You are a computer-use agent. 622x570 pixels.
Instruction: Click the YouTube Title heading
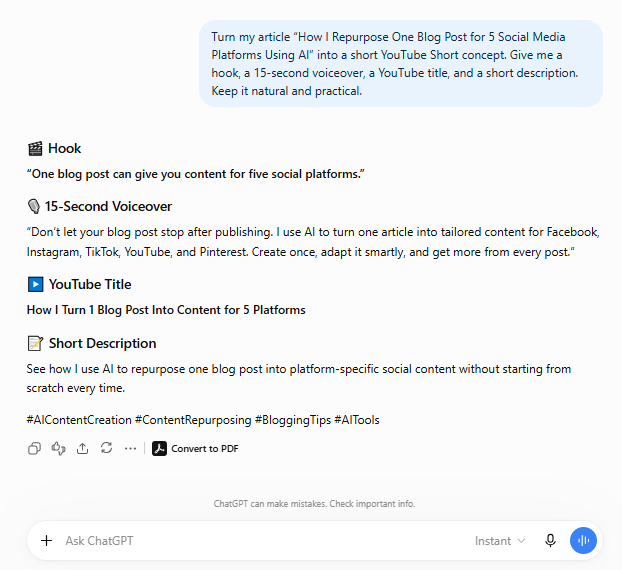click(x=90, y=284)
